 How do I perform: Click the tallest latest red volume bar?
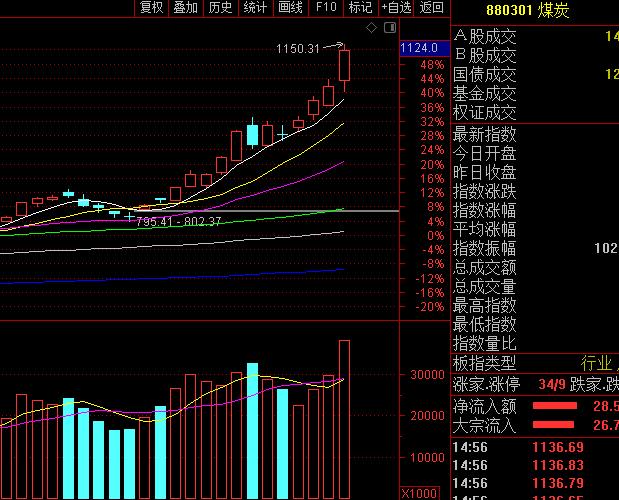(x=344, y=419)
